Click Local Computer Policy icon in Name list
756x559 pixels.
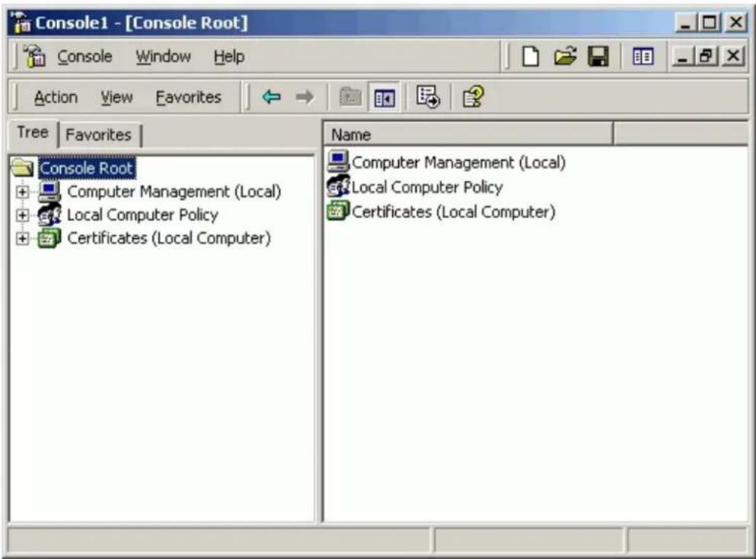(x=339, y=187)
